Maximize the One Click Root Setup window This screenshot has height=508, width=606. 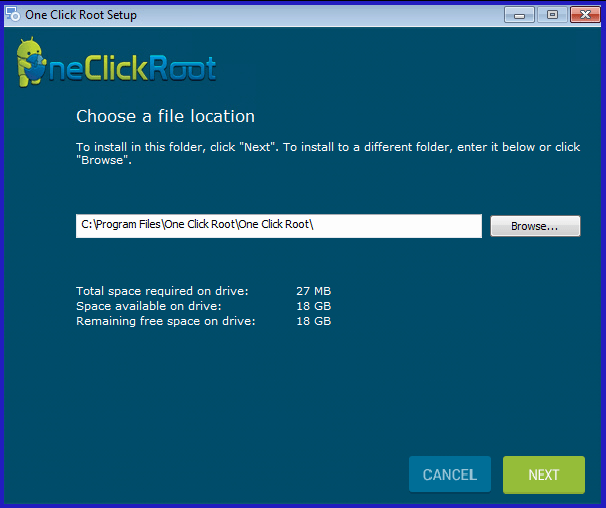(x=552, y=15)
